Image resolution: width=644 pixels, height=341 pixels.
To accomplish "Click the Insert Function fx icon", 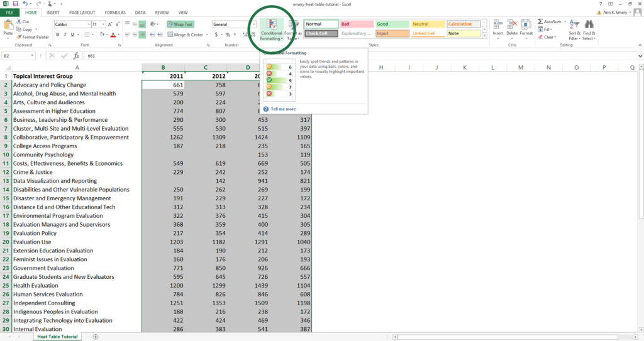I will pyautogui.click(x=76, y=56).
